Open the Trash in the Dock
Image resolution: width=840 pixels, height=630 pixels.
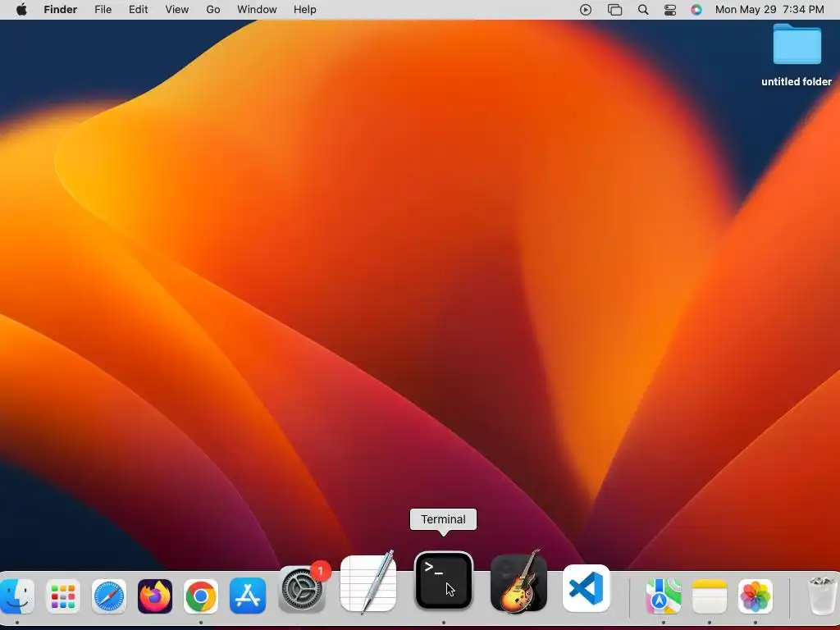(x=823, y=596)
